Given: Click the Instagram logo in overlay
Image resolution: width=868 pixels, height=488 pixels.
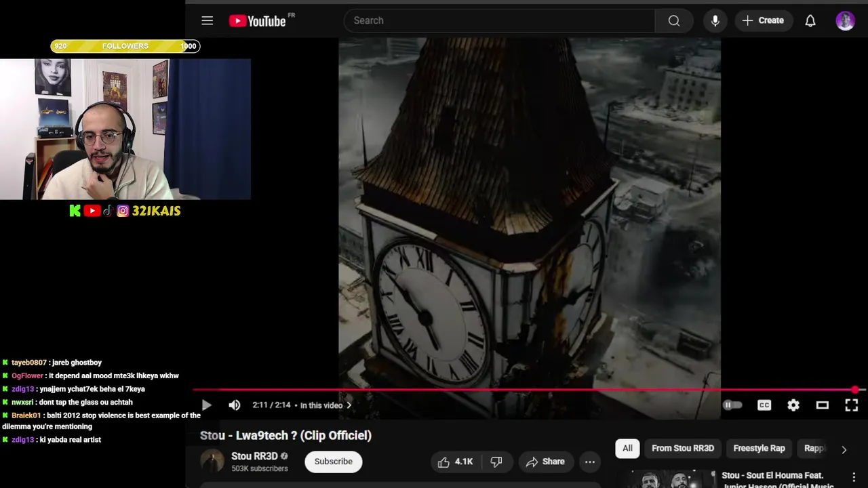Looking at the screenshot, I should pos(123,211).
